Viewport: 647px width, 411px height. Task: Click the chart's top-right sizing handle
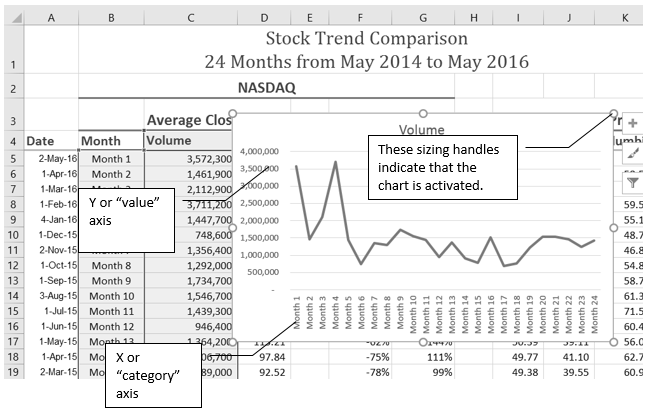(x=613, y=114)
